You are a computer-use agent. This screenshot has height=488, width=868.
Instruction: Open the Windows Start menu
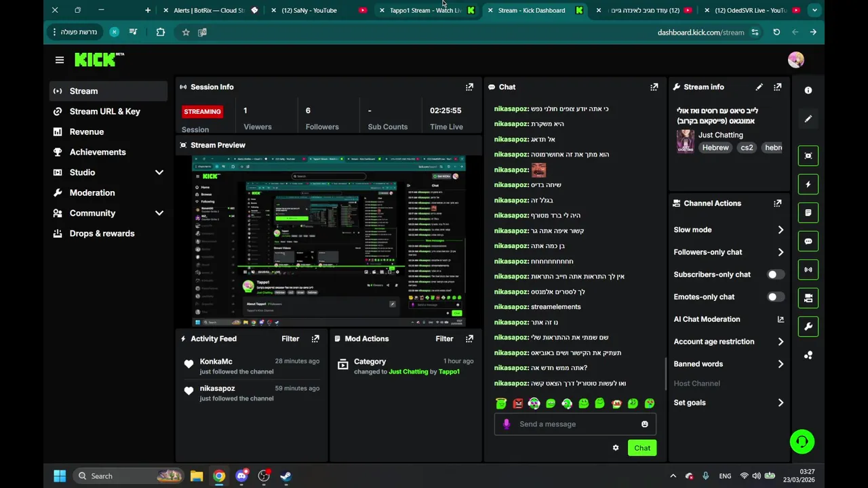pyautogui.click(x=60, y=476)
